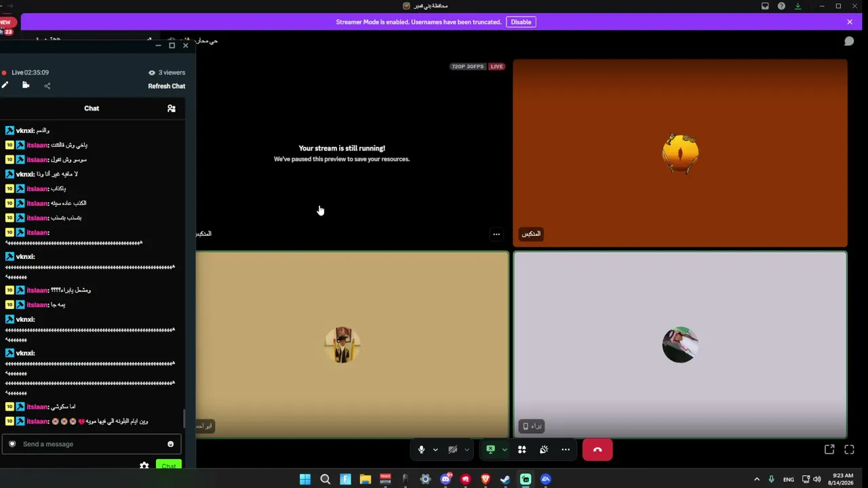Click the Live 02:35:09 timer
The width and height of the screenshot is (868, 488).
30,73
